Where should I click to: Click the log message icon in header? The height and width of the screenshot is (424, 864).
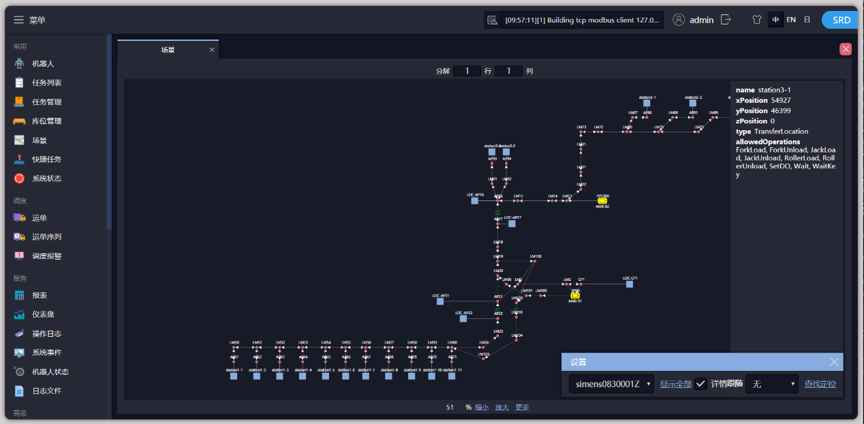click(492, 20)
